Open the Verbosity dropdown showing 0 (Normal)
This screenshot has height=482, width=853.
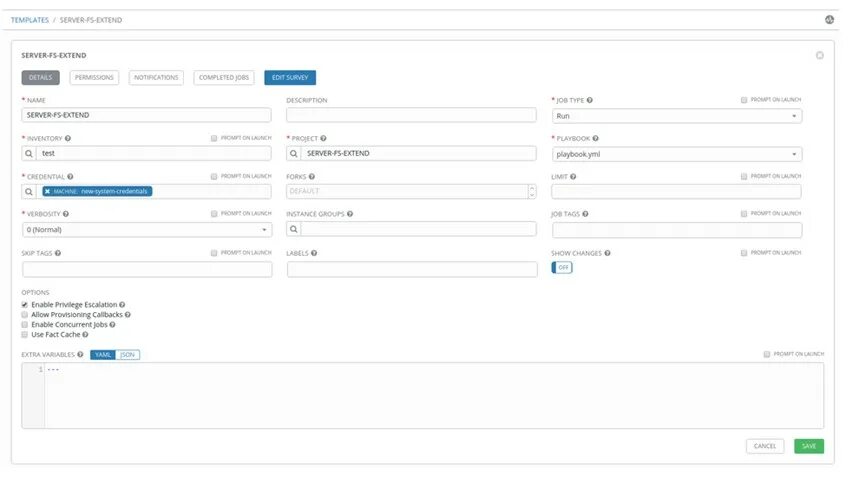(x=147, y=230)
